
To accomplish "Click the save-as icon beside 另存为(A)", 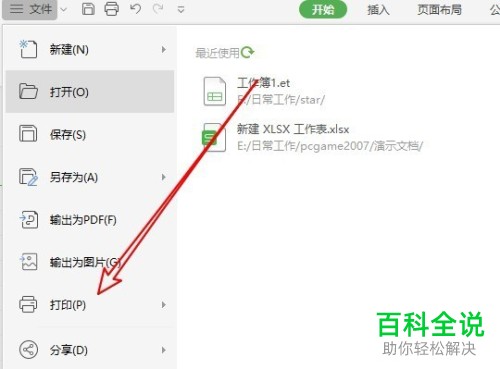I will pos(28,177).
